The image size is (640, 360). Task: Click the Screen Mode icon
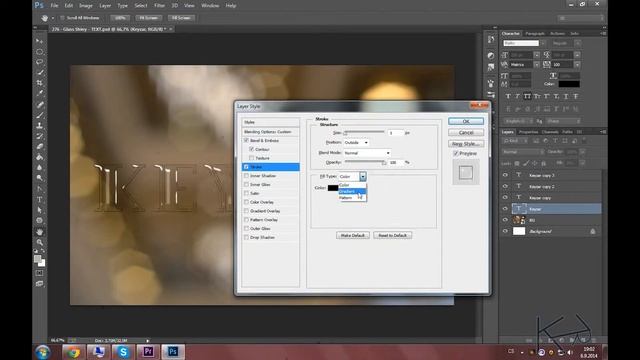coord(40,283)
